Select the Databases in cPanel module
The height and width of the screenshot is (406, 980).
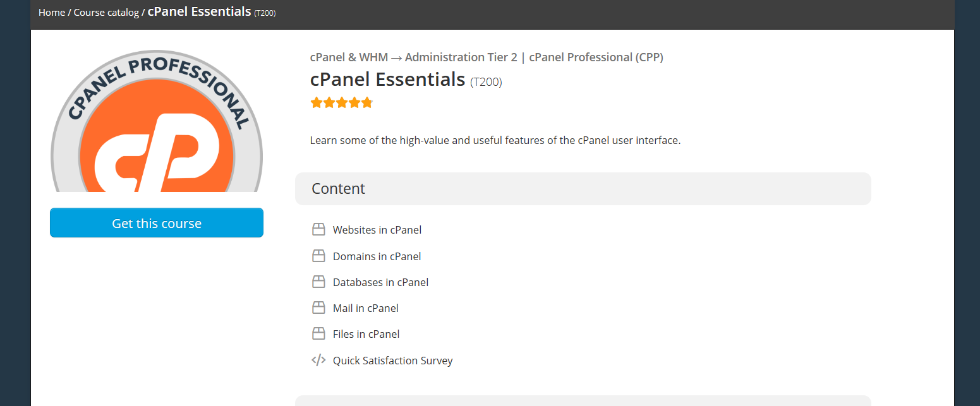tap(380, 282)
